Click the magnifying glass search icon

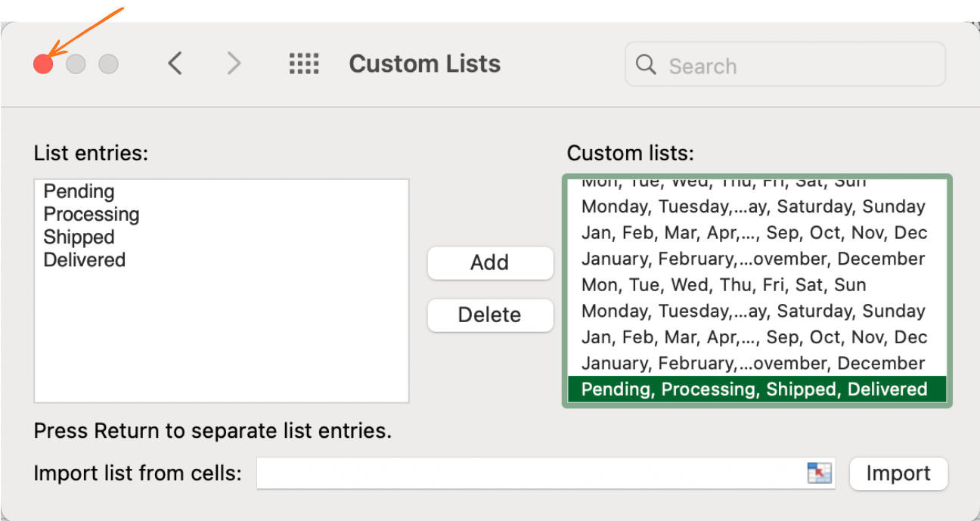click(x=646, y=65)
